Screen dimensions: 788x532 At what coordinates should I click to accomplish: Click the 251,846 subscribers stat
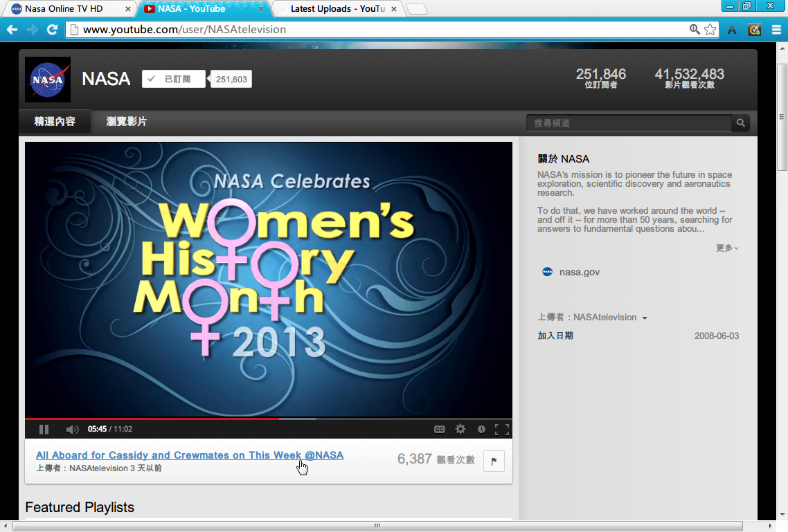click(x=600, y=77)
